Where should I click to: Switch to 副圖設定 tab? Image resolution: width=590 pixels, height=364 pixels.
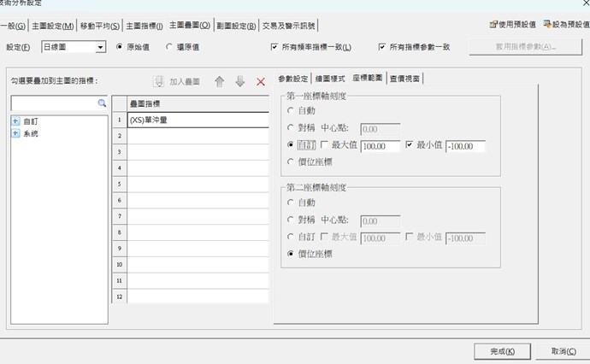(235, 26)
